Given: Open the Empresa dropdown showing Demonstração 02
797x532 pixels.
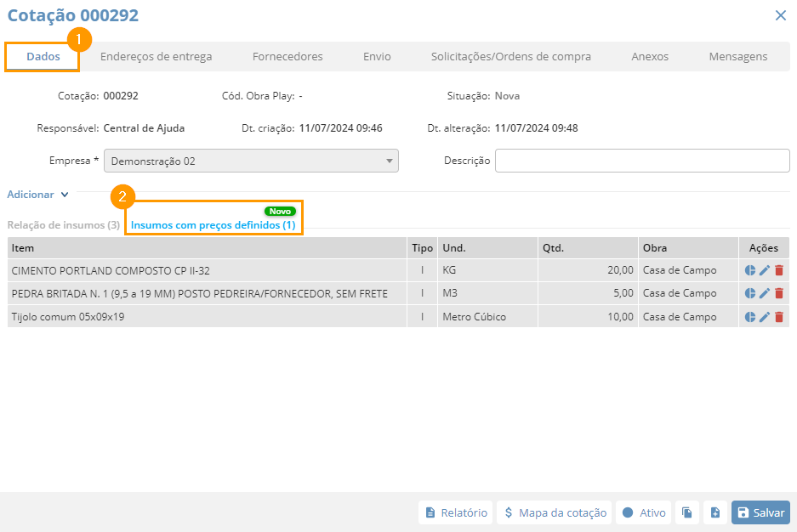Looking at the screenshot, I should (x=251, y=161).
